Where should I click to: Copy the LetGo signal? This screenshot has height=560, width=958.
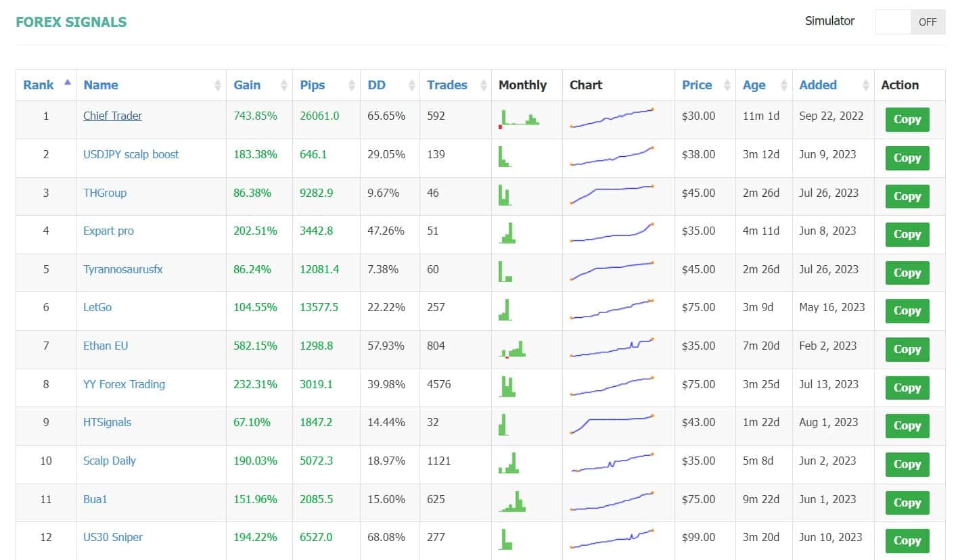coord(907,311)
